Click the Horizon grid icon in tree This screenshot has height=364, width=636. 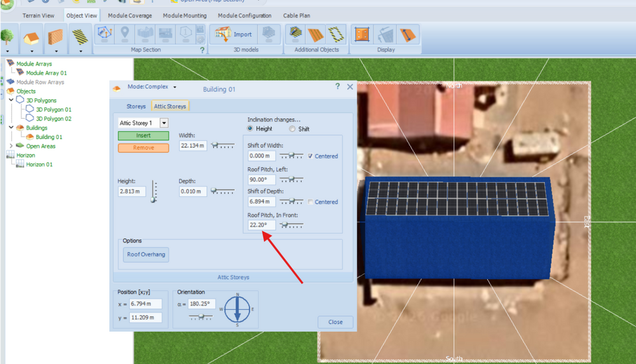[x=11, y=154]
